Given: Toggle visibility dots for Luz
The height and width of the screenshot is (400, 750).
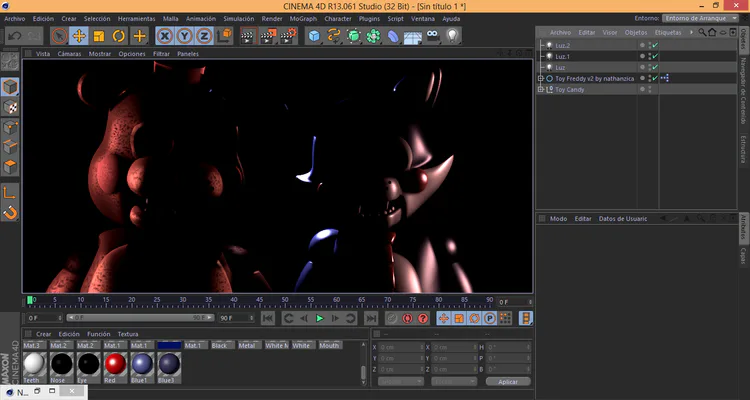Looking at the screenshot, I should [x=650, y=67].
